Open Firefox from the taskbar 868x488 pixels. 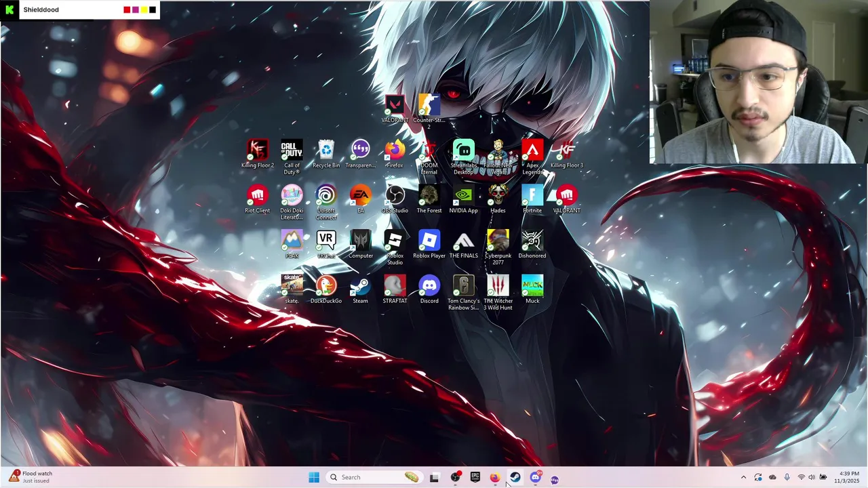tap(495, 477)
